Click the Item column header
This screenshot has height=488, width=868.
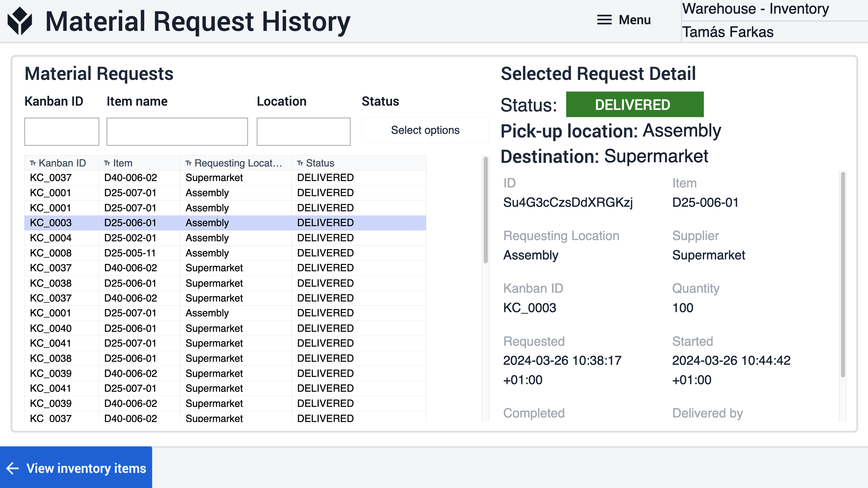click(139, 163)
